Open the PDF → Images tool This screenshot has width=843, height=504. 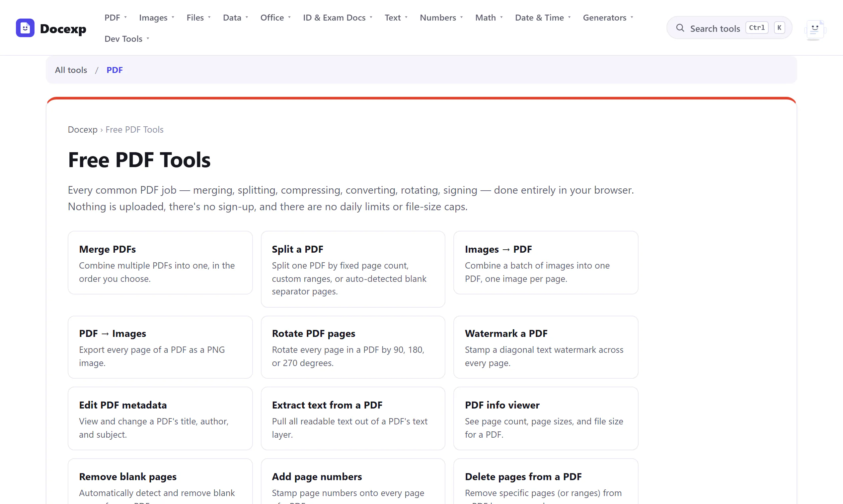click(x=160, y=347)
